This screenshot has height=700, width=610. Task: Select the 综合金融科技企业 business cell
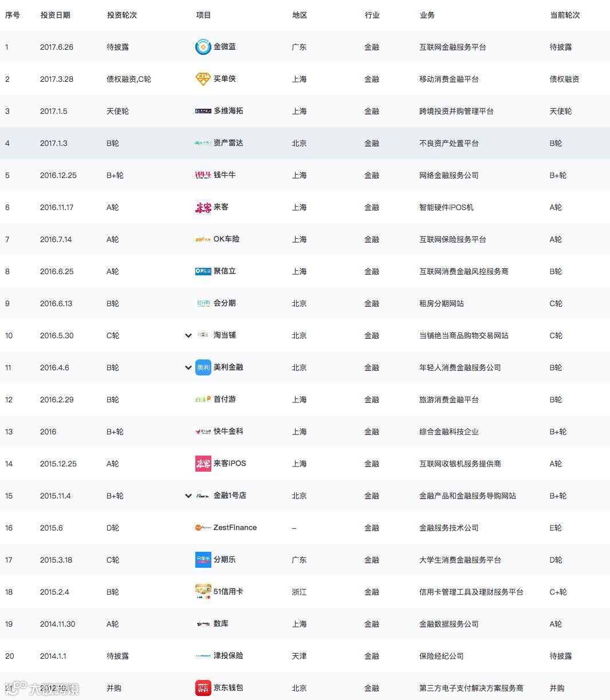pyautogui.click(x=449, y=432)
